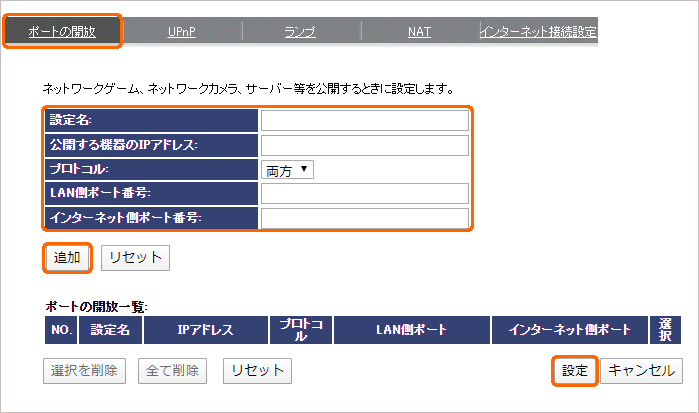The image size is (699, 413).
Task: Focus the 公開する機器のIPアドレス input box
Action: 364,146
